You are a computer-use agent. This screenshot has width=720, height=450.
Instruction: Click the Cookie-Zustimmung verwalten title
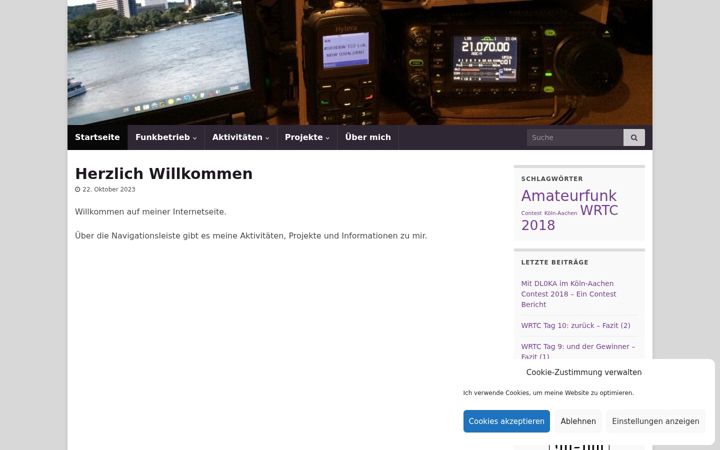584,372
